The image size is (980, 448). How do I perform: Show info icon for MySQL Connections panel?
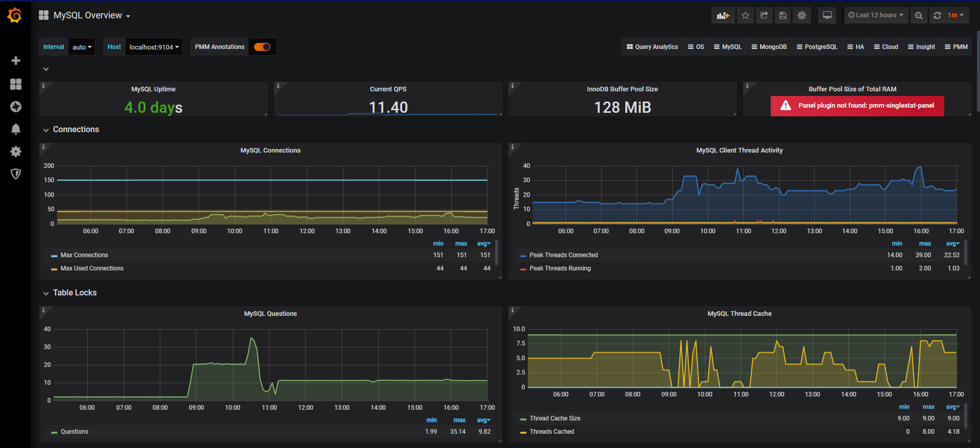(x=43, y=147)
